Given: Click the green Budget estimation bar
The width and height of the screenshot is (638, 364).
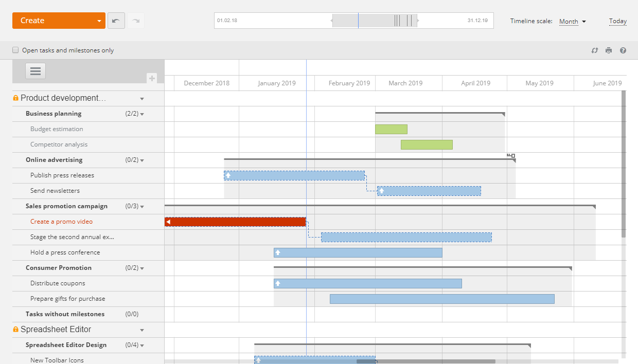Looking at the screenshot, I should 391,129.
